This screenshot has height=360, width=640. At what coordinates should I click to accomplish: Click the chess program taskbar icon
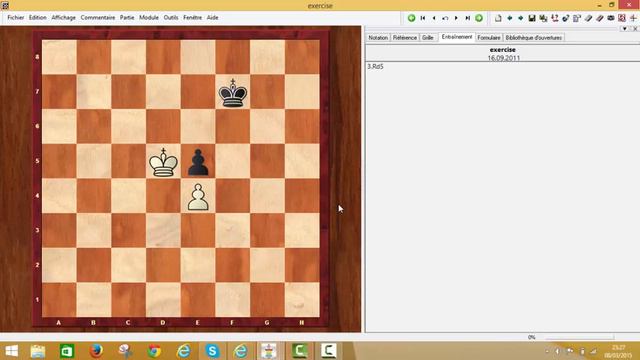click(x=269, y=351)
